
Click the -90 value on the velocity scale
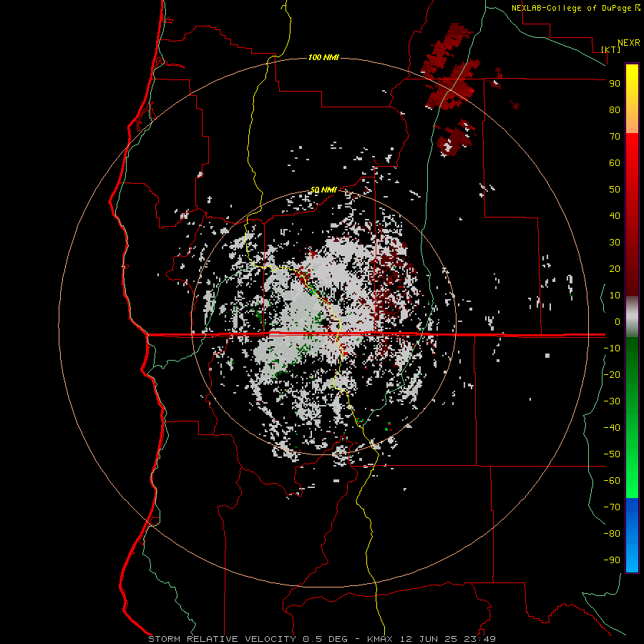pyautogui.click(x=612, y=560)
